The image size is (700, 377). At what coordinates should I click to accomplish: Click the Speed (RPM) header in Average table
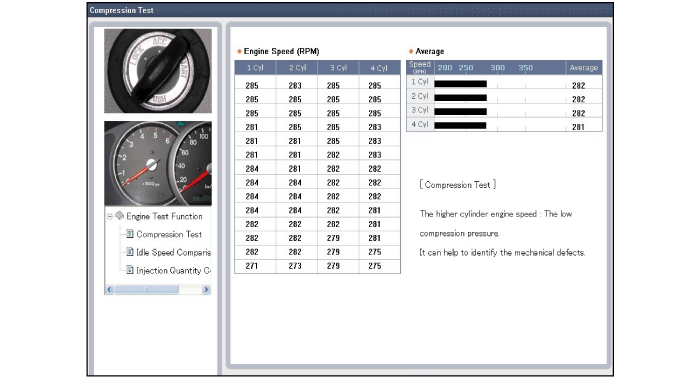tap(420, 67)
